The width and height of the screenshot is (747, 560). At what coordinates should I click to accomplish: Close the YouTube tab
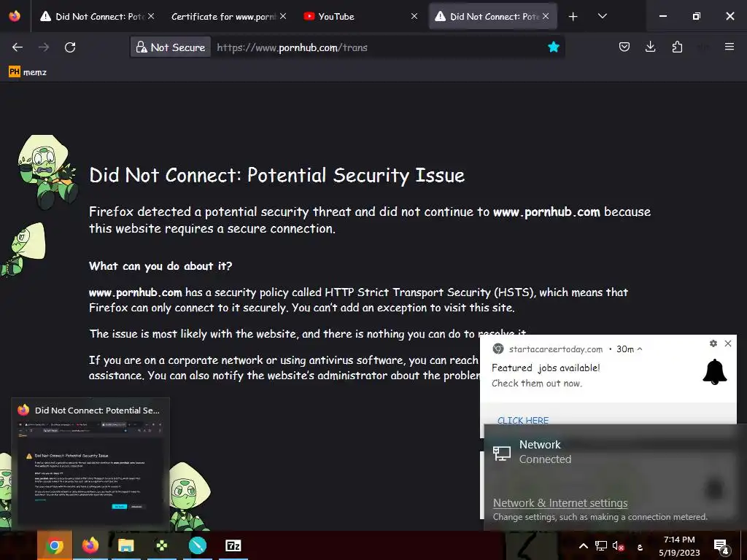tap(414, 16)
